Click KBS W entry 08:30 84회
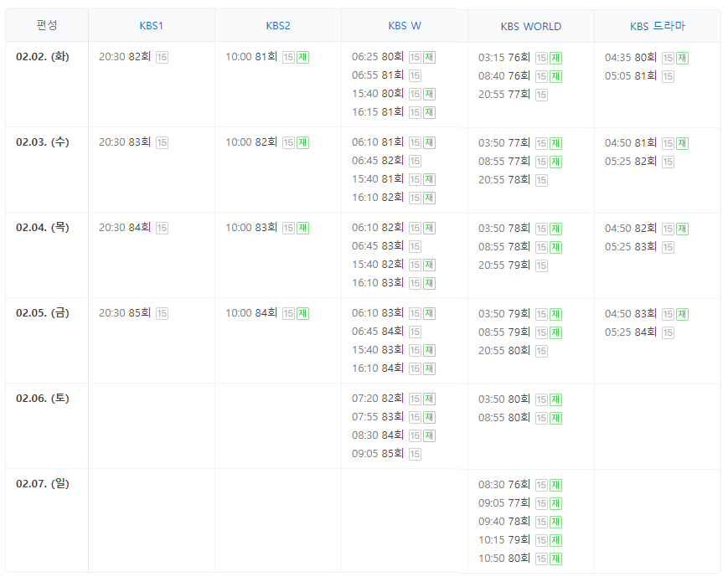Viewport: 728px width, 582px height. [x=378, y=435]
